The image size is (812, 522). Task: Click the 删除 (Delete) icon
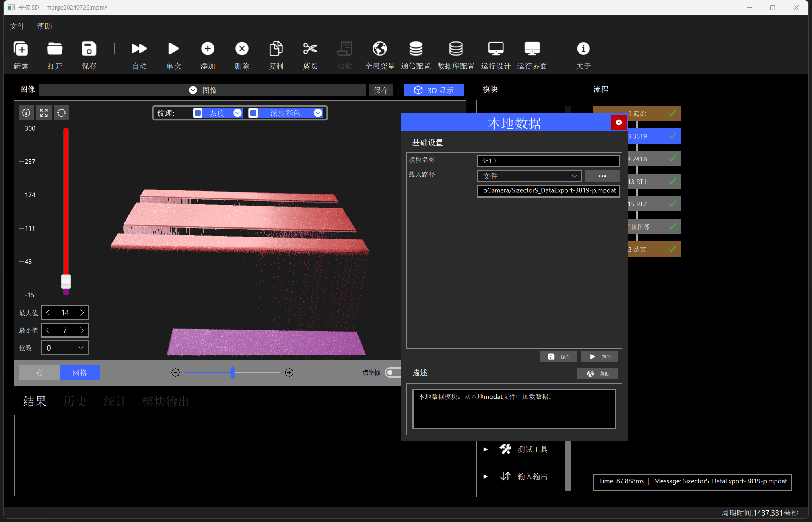click(x=242, y=49)
